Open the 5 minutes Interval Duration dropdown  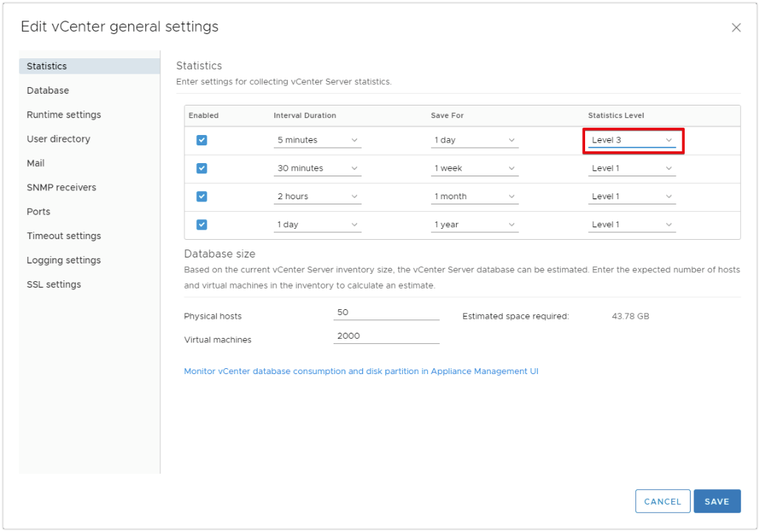[317, 140]
